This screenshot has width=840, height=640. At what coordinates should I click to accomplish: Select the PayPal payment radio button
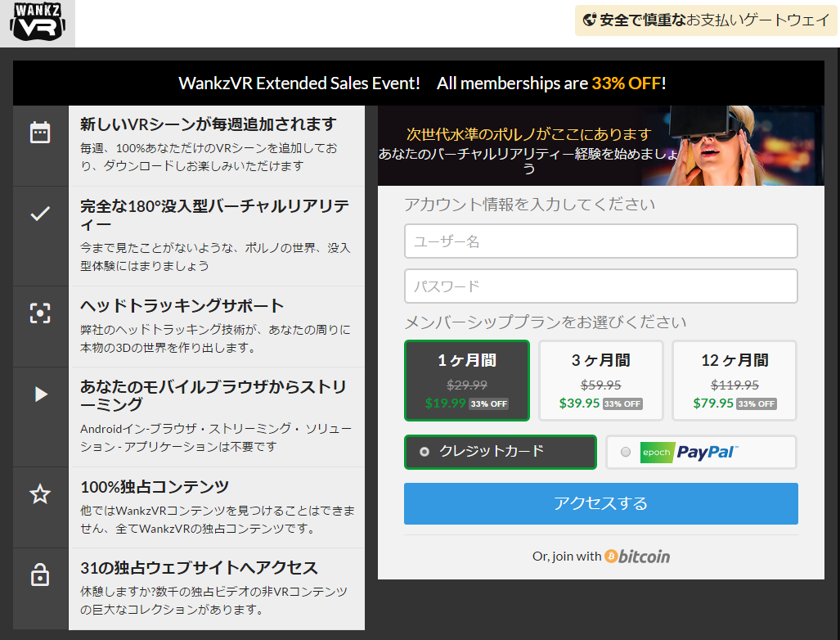[626, 452]
